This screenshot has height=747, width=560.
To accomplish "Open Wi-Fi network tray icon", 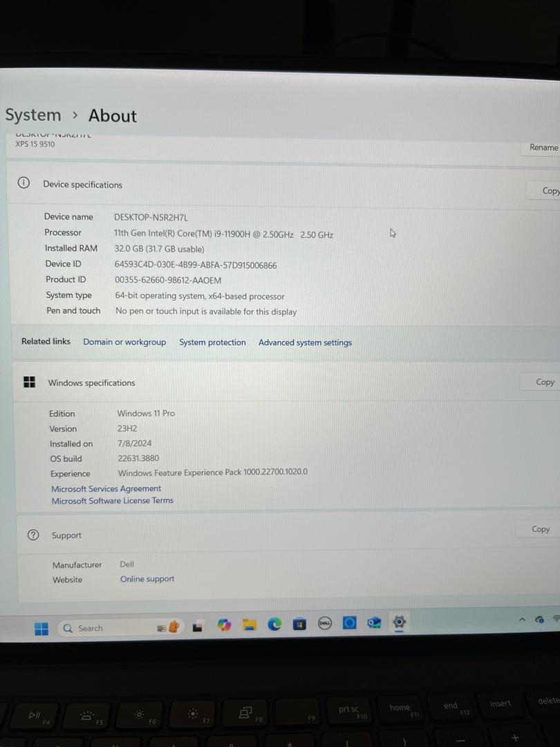I will (556, 618).
